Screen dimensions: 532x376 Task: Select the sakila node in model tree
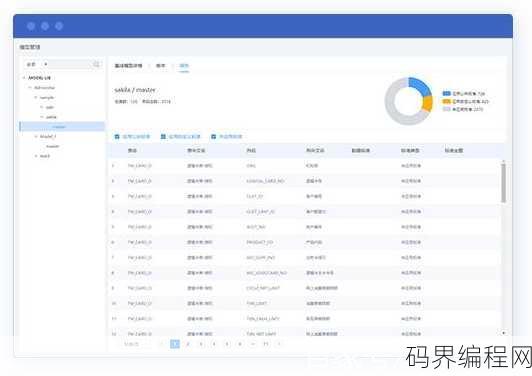click(51, 117)
